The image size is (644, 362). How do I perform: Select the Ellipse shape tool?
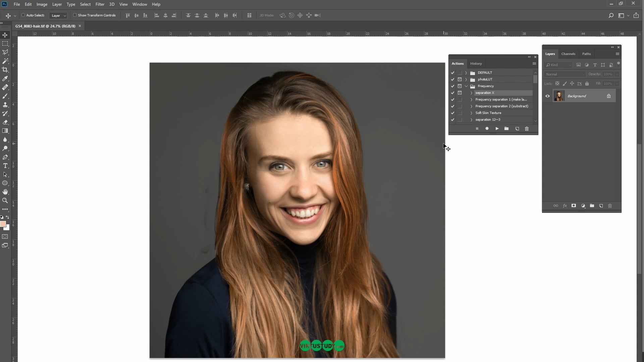pos(5,183)
